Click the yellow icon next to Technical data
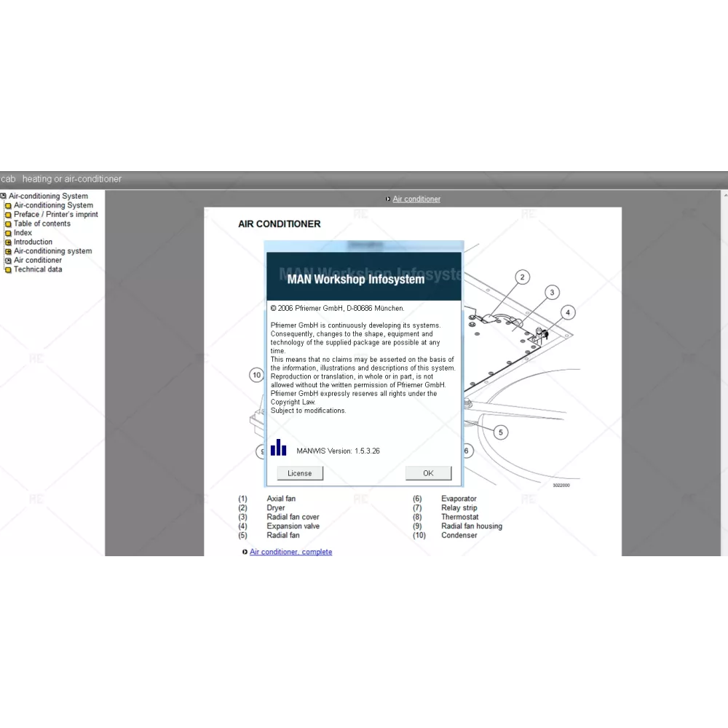This screenshot has width=728, height=728. pos(8,270)
